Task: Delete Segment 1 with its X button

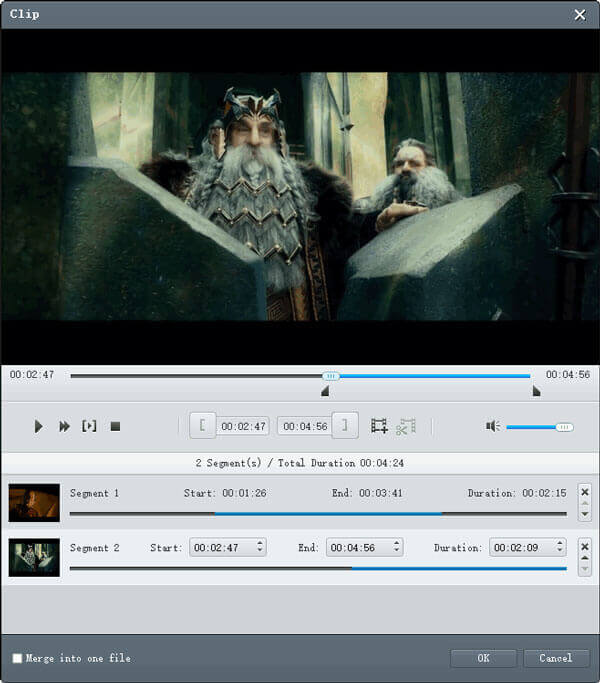Action: pyautogui.click(x=585, y=492)
